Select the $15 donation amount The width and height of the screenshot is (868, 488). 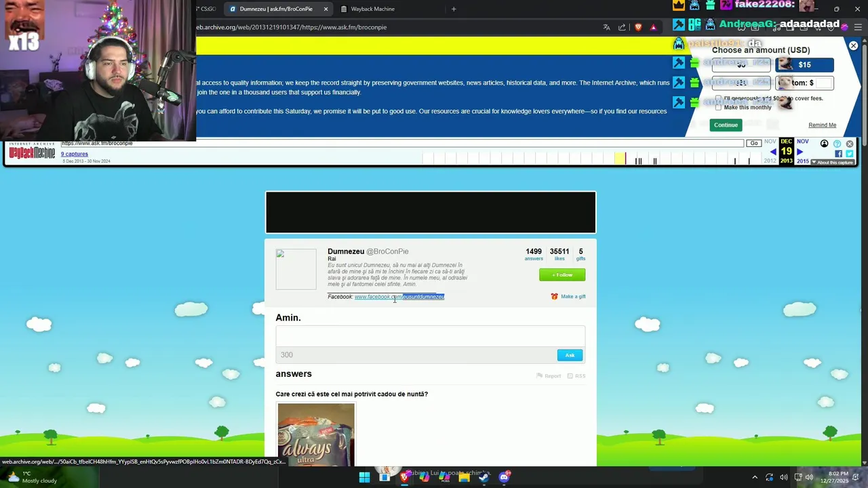coord(804,64)
